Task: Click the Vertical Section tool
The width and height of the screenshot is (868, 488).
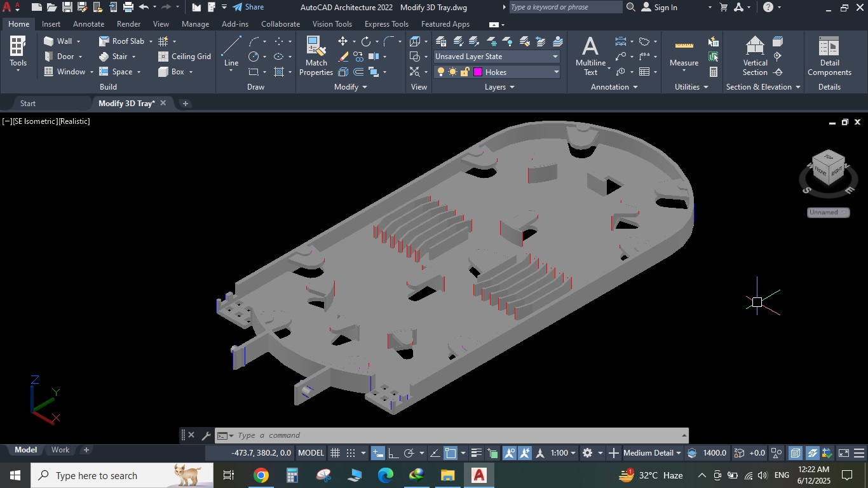Action: pyautogui.click(x=755, y=55)
